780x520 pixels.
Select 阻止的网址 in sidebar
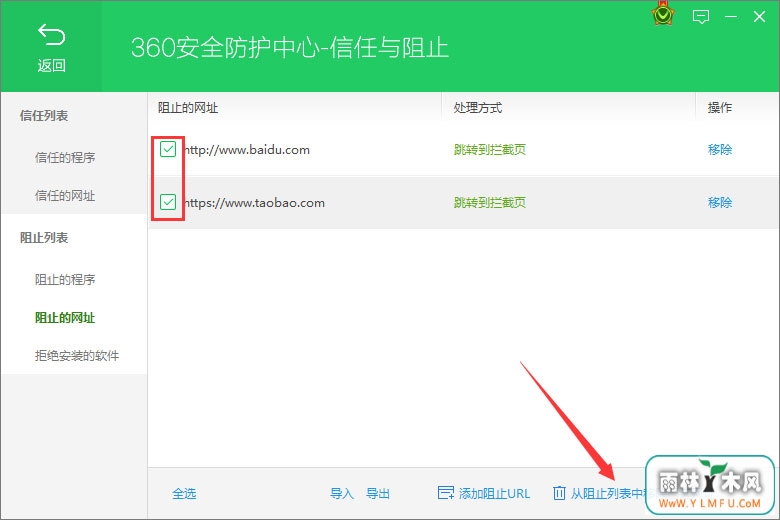pyautogui.click(x=65, y=317)
